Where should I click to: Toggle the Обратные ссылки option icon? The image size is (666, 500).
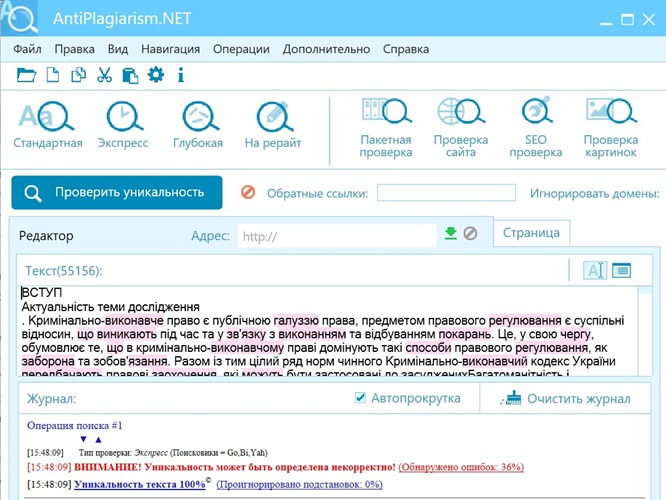tap(248, 193)
